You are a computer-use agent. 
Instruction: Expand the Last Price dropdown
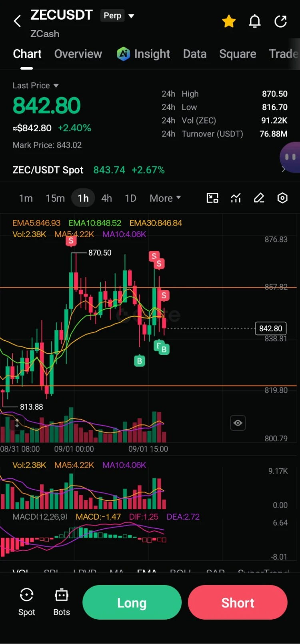click(36, 86)
